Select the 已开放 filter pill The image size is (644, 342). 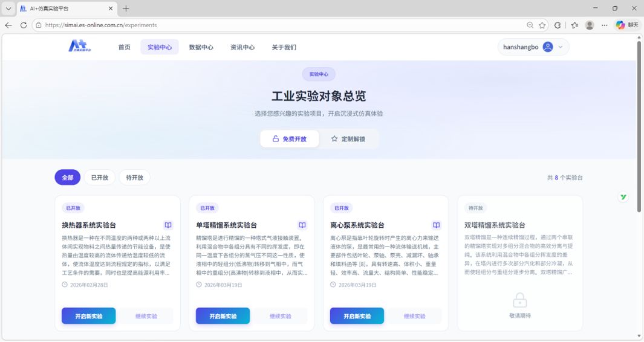(x=100, y=178)
